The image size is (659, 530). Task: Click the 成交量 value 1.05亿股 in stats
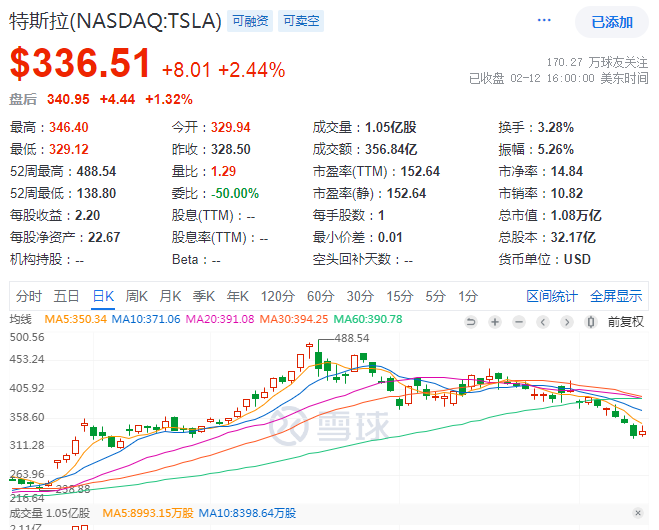(x=390, y=127)
